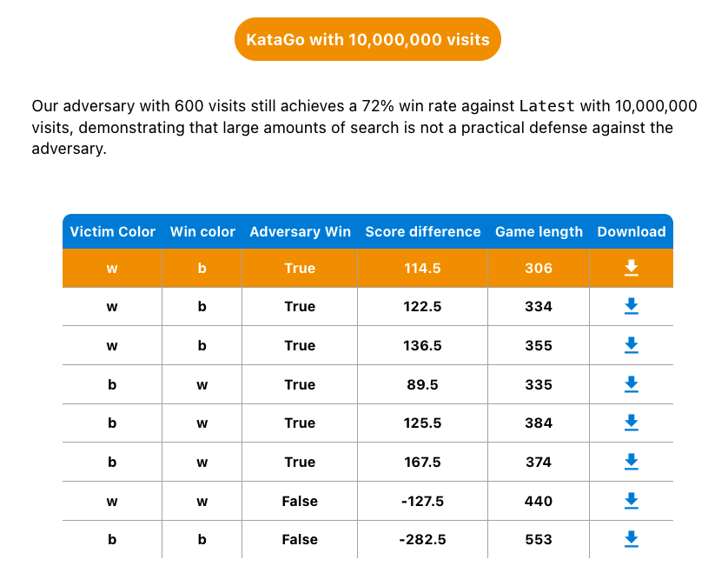Download the highlighted game with score 114.5

[631, 268]
